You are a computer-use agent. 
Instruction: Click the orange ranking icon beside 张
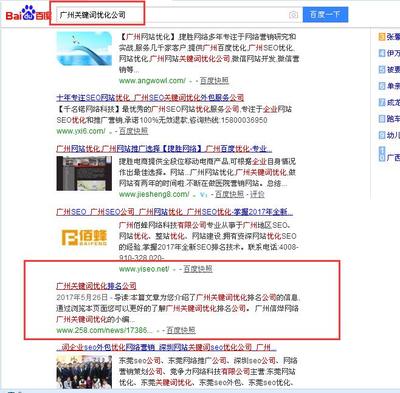click(382, 37)
